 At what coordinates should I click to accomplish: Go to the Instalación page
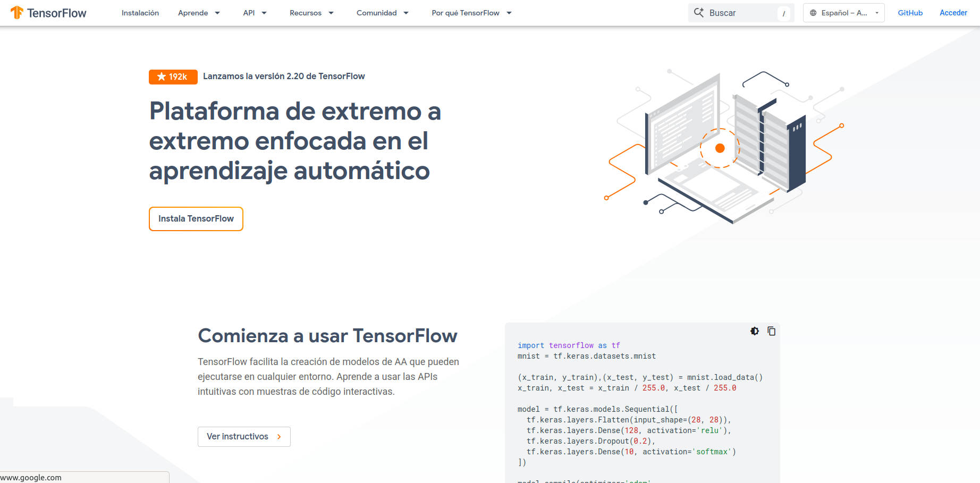tap(140, 13)
